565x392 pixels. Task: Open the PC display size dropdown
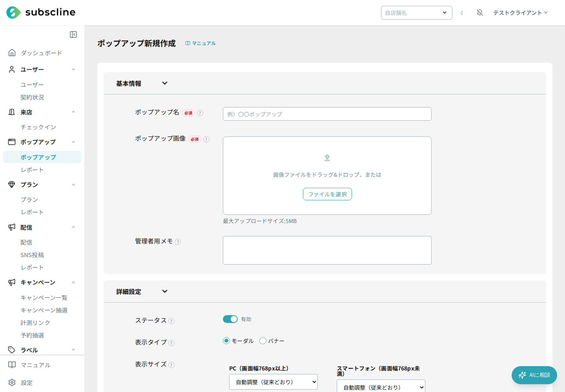[273, 382]
